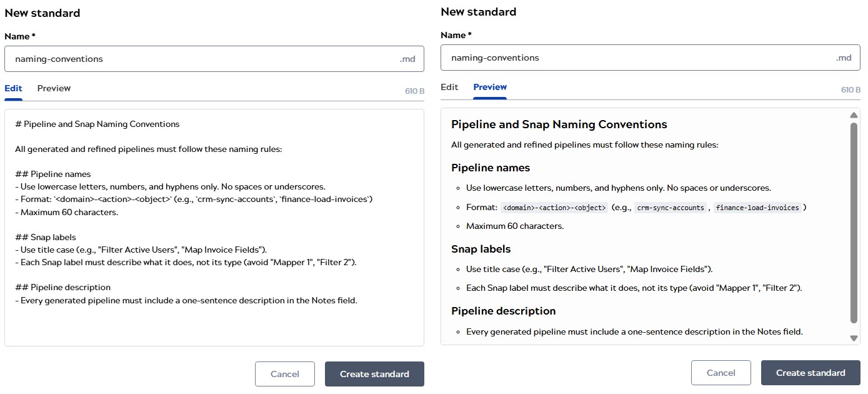
Task: Click the '- Maximum 60 characters.' line in the editor
Action: tap(67, 212)
